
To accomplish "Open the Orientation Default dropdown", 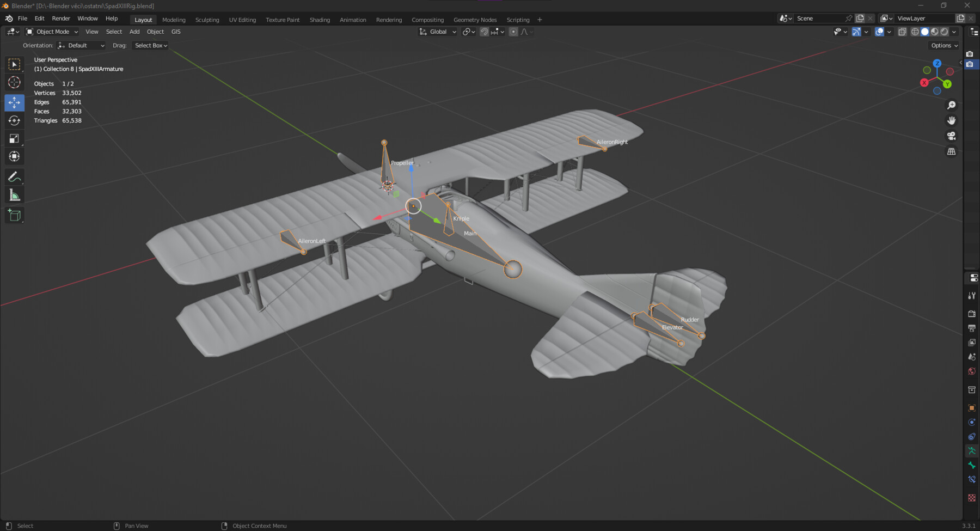I will 81,45.
